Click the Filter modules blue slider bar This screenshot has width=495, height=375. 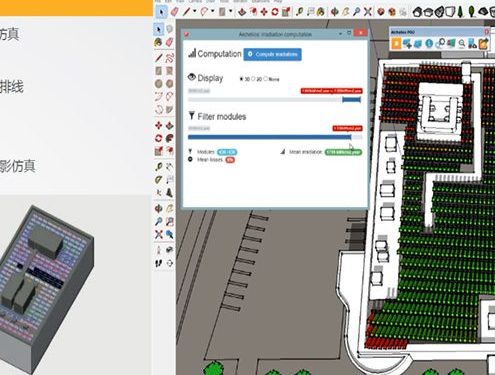(x=269, y=137)
